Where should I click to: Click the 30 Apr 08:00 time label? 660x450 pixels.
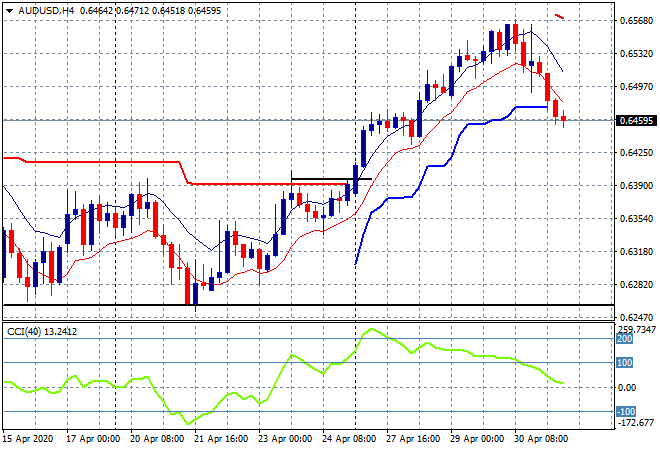click(x=541, y=439)
